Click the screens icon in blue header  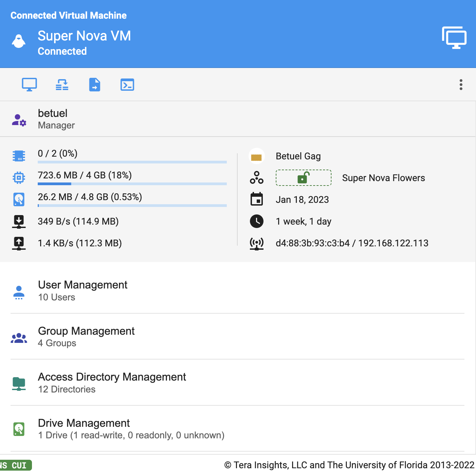click(454, 38)
